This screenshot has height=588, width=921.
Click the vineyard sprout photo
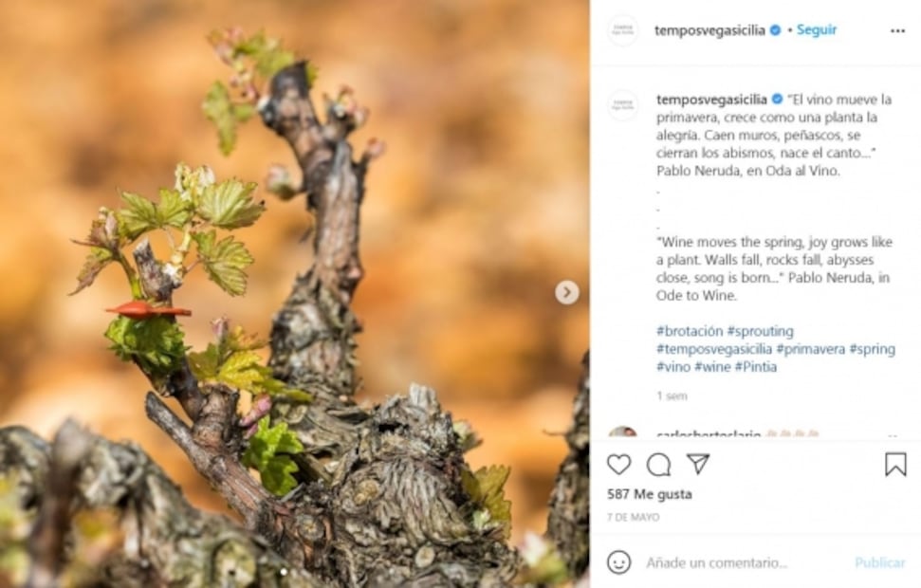[x=294, y=294]
